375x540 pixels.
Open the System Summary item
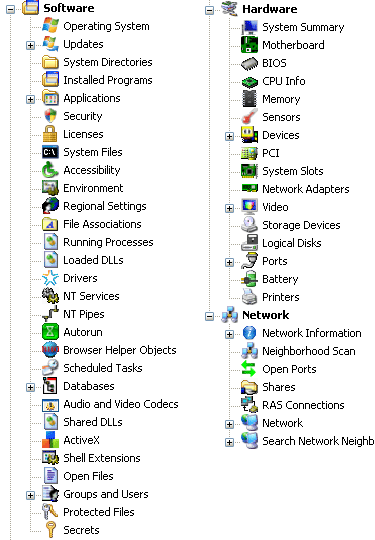coord(303,27)
